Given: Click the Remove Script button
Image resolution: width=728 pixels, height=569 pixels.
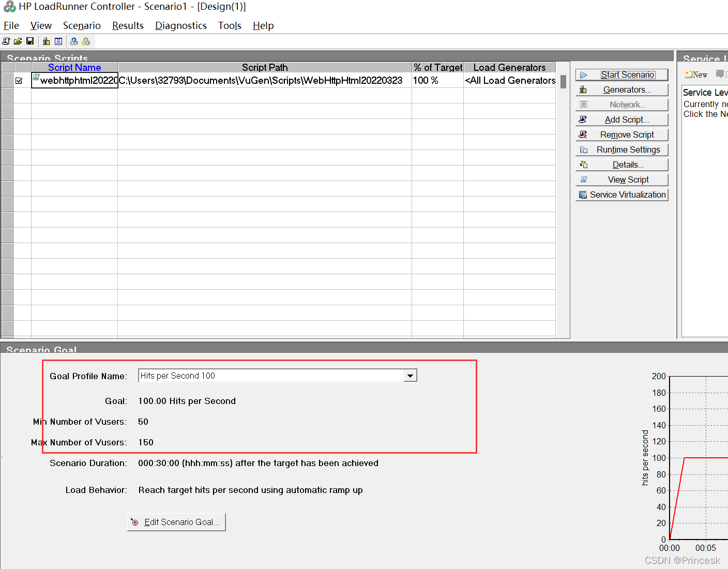Looking at the screenshot, I should [621, 135].
